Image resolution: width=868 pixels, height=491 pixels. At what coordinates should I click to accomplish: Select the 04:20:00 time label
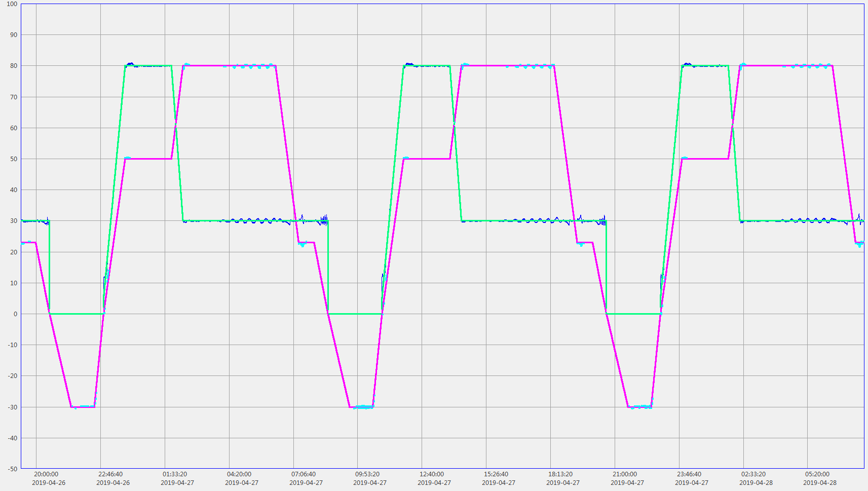239,474
